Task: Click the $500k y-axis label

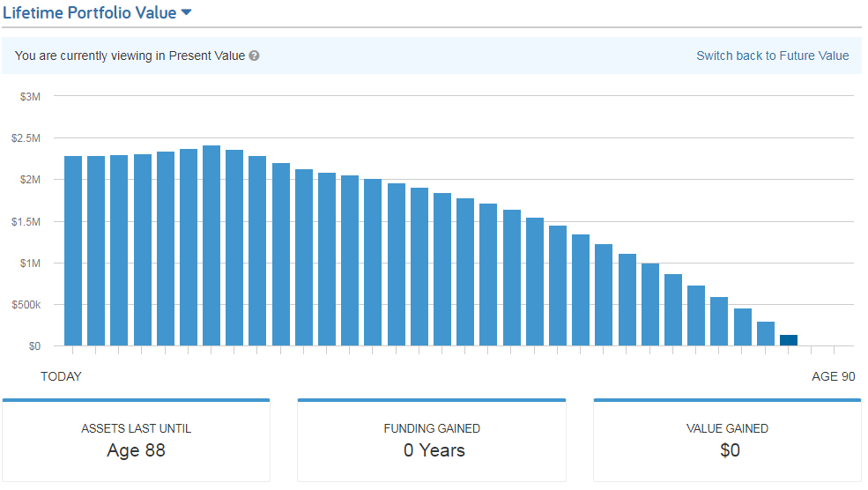Action: point(26,305)
